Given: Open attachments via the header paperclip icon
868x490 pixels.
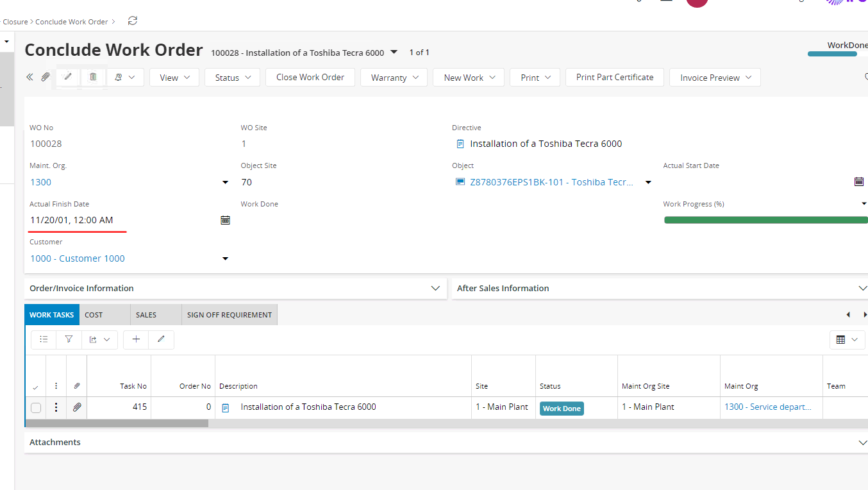Looking at the screenshot, I should [x=46, y=77].
